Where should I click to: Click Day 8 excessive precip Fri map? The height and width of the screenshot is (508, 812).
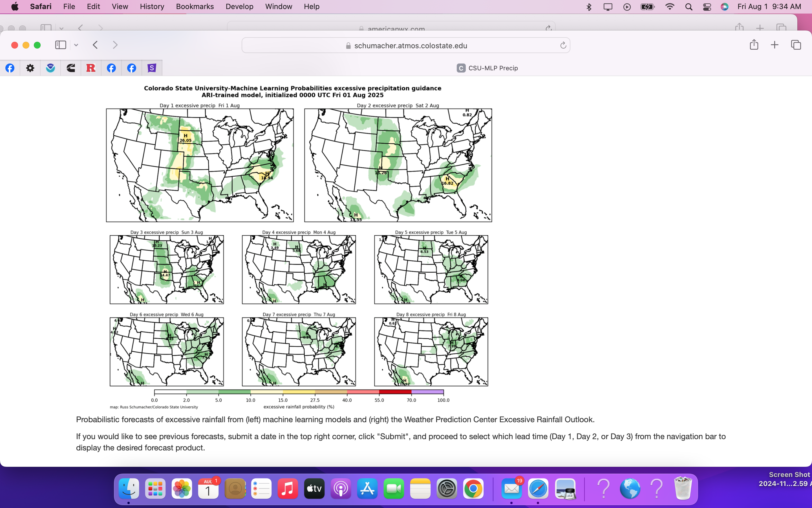431,352
